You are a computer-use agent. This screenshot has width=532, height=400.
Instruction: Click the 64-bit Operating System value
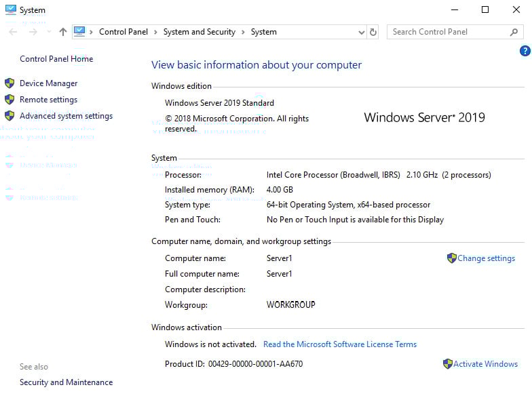[x=348, y=205]
